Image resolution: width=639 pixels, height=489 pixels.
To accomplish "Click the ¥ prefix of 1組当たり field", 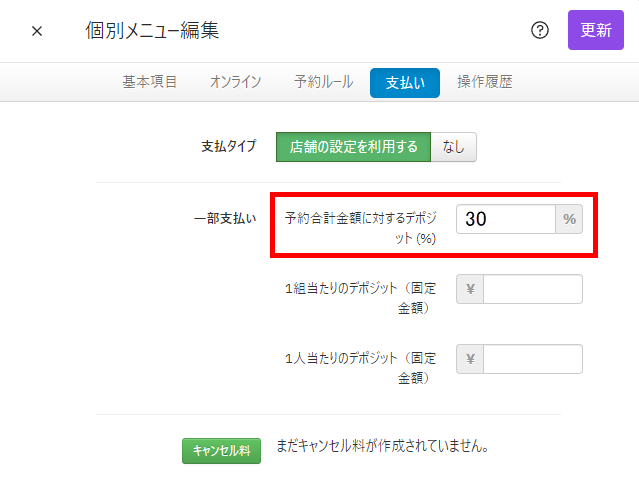I will click(470, 289).
